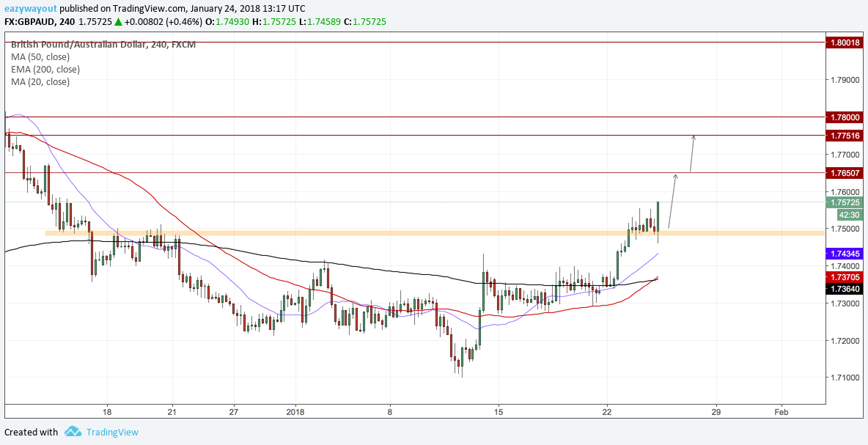Click the MA (20, close) indicator label

click(x=40, y=82)
